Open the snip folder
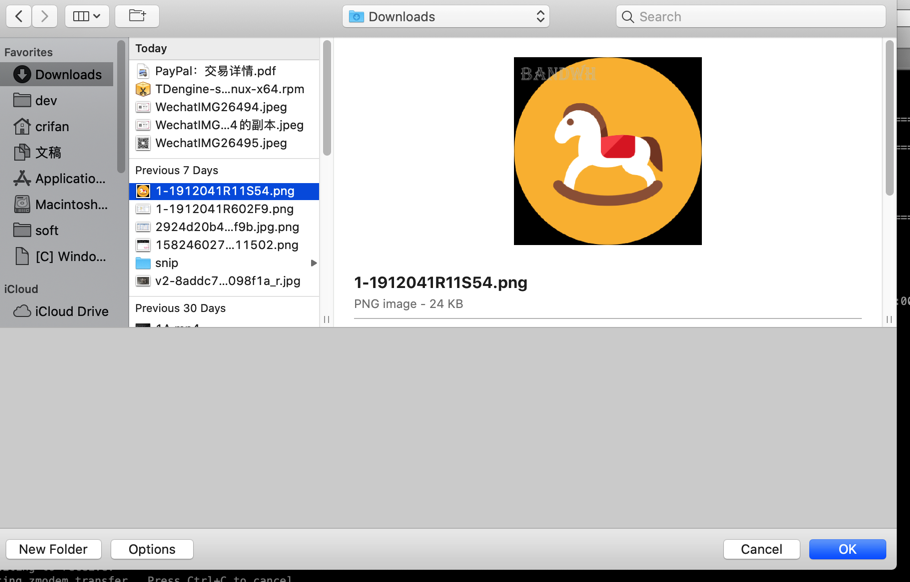 224,263
